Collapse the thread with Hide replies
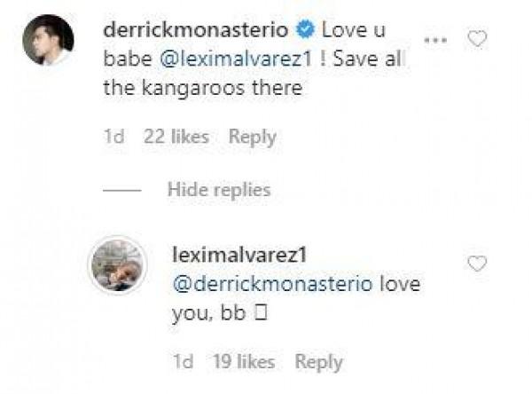The height and width of the screenshot is (394, 532). coord(219,190)
